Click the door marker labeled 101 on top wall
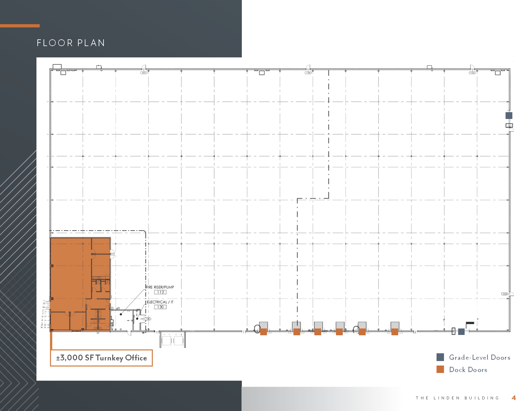 pyautogui.click(x=144, y=72)
